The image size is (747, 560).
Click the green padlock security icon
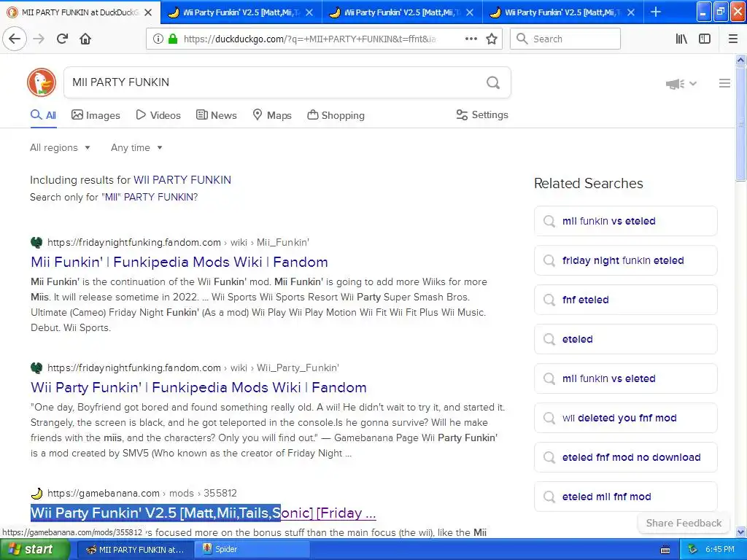tap(173, 39)
